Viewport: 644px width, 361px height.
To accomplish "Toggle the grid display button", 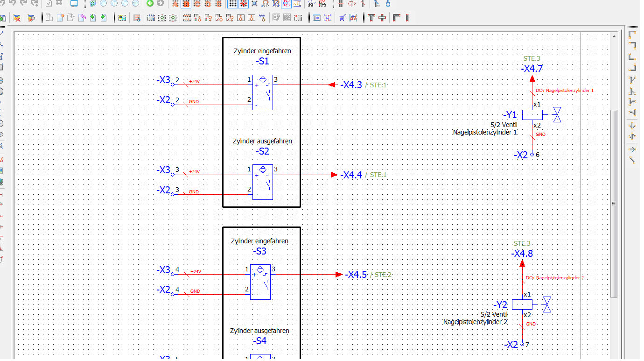I will [x=232, y=3].
